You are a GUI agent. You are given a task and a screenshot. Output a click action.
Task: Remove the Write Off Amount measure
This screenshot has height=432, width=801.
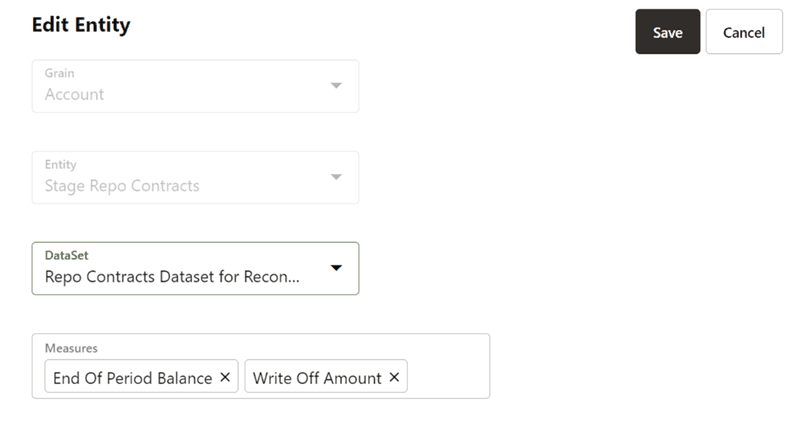pos(394,378)
